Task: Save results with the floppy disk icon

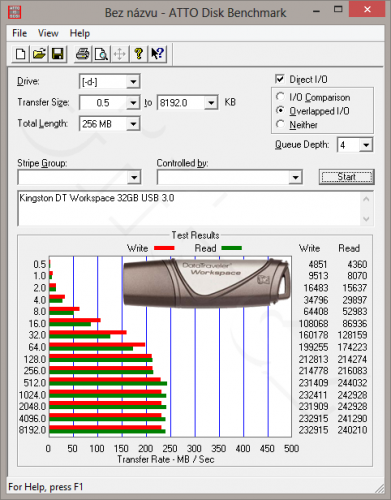Action: pos(58,54)
